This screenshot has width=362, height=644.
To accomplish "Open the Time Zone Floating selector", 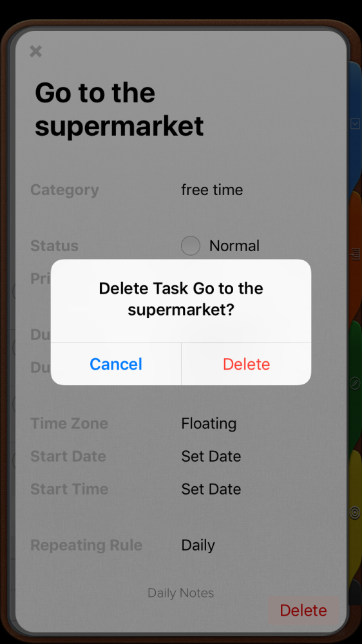I will (209, 424).
